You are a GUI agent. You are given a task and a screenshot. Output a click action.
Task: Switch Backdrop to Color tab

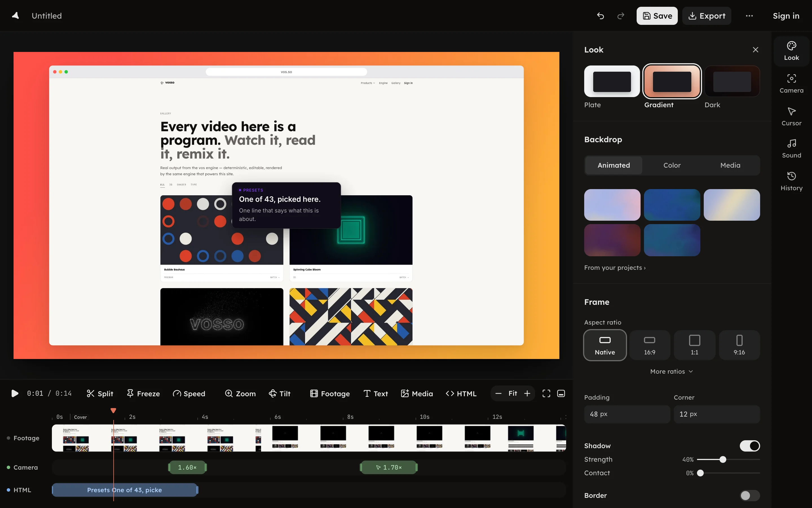point(672,165)
